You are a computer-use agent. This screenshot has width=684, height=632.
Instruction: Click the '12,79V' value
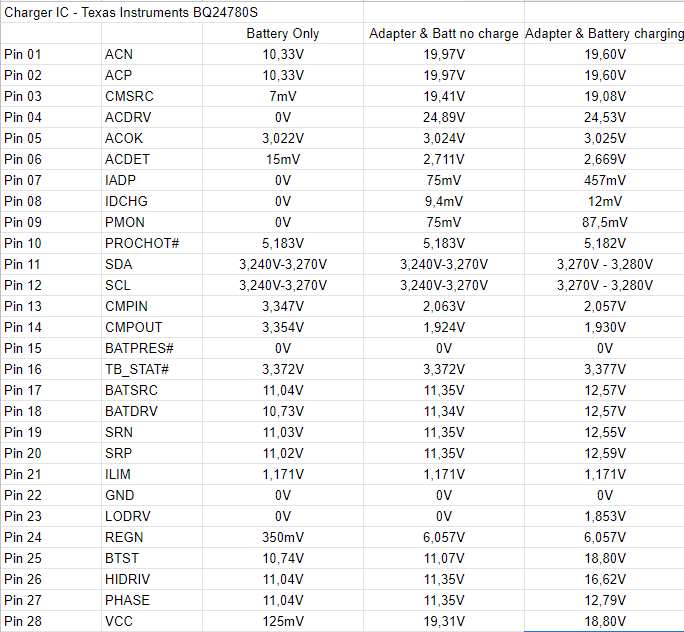pos(605,599)
